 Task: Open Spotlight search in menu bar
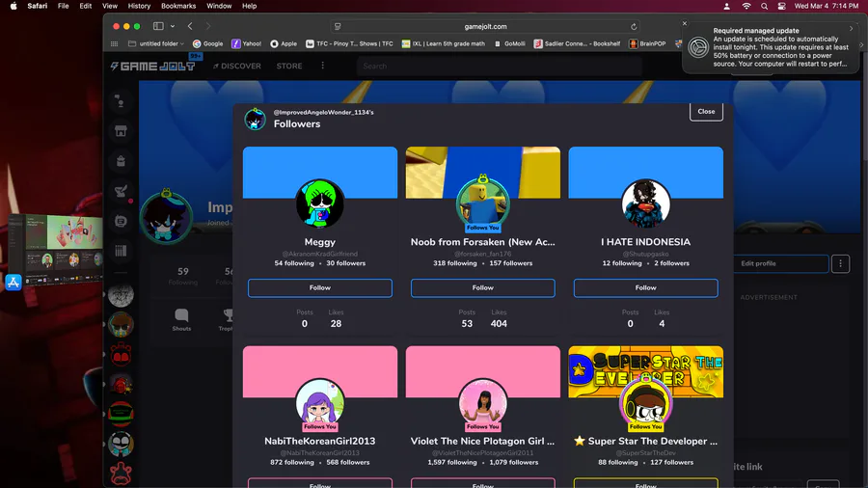point(764,6)
